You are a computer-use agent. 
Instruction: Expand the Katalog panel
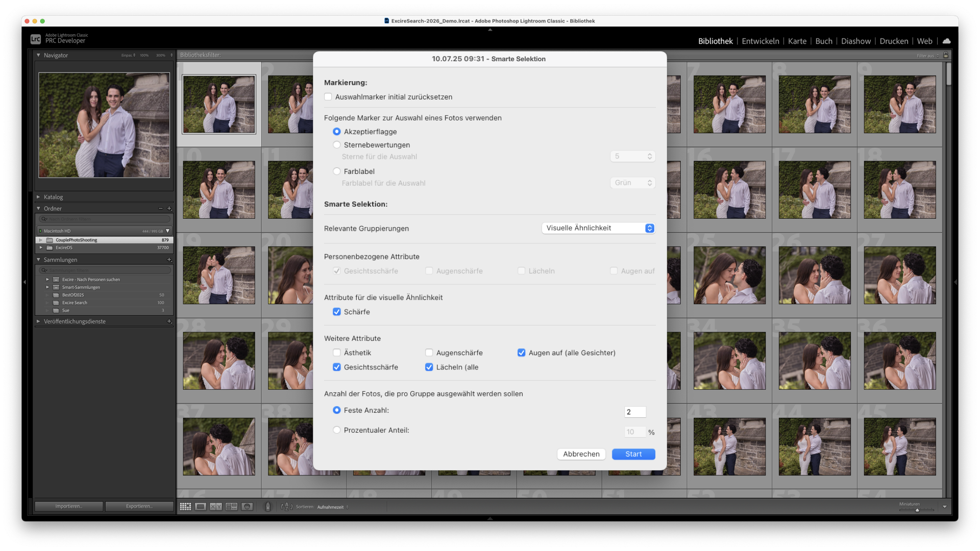coord(38,197)
